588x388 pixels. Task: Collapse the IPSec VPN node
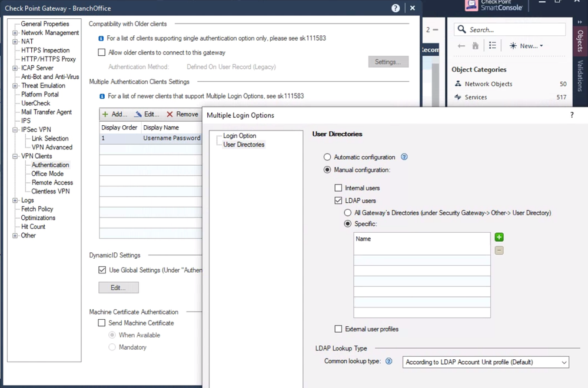[15, 130]
